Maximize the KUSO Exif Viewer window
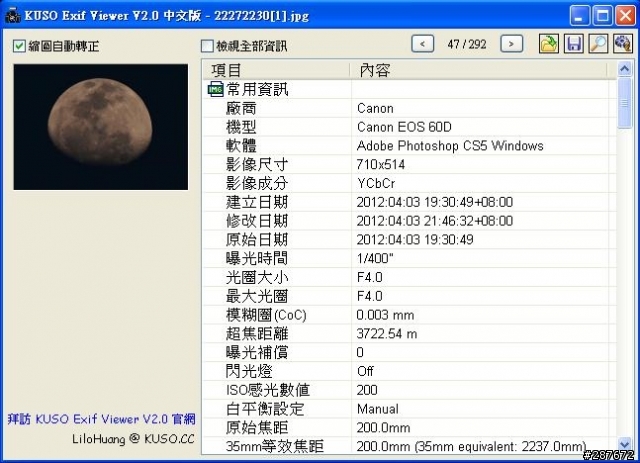 [602, 16]
